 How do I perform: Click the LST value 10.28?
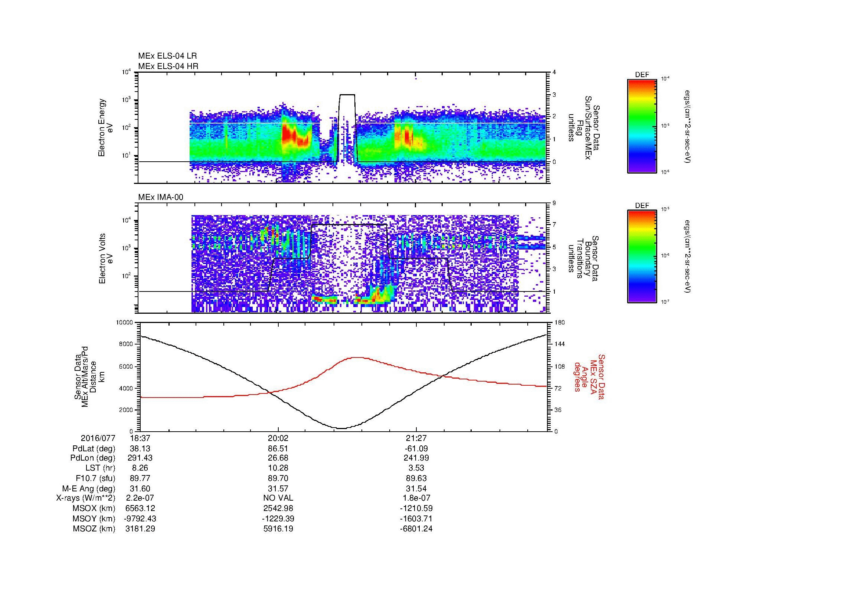point(278,468)
